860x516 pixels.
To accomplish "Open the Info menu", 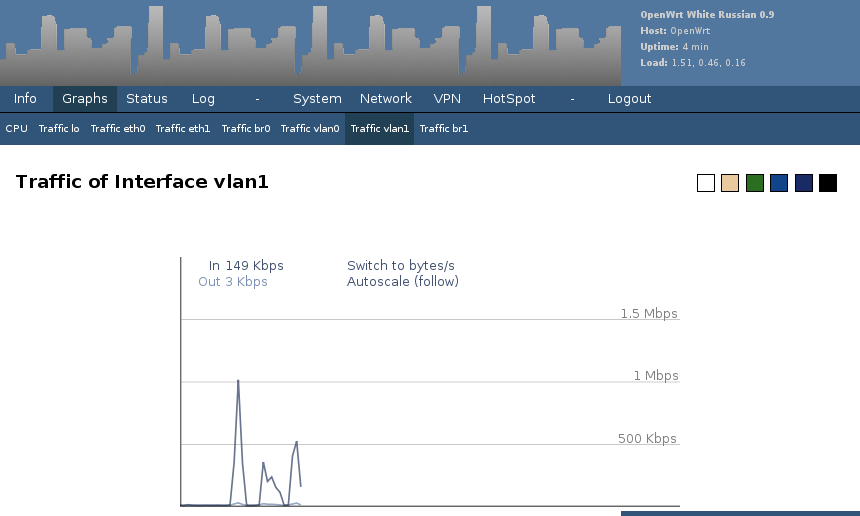I will 25,99.
